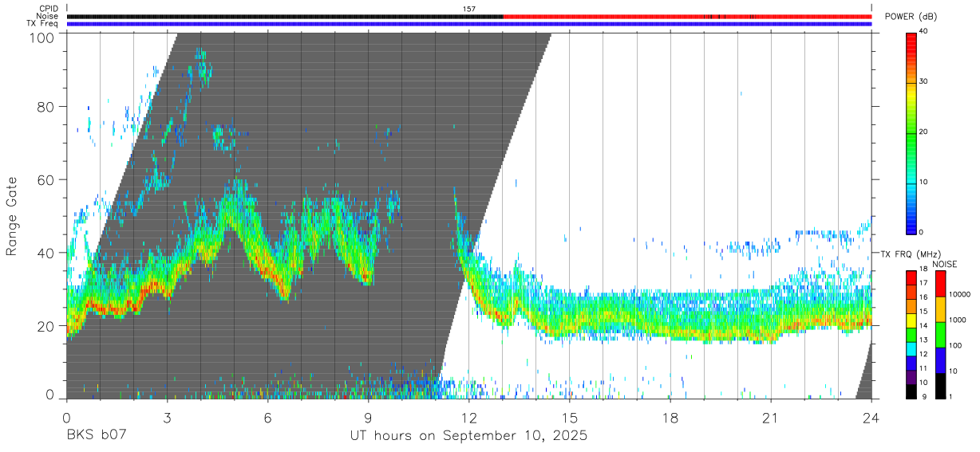Screen dimensions: 980x452
Task: Click the TX FRQ color bar legend
Action: click(x=911, y=334)
